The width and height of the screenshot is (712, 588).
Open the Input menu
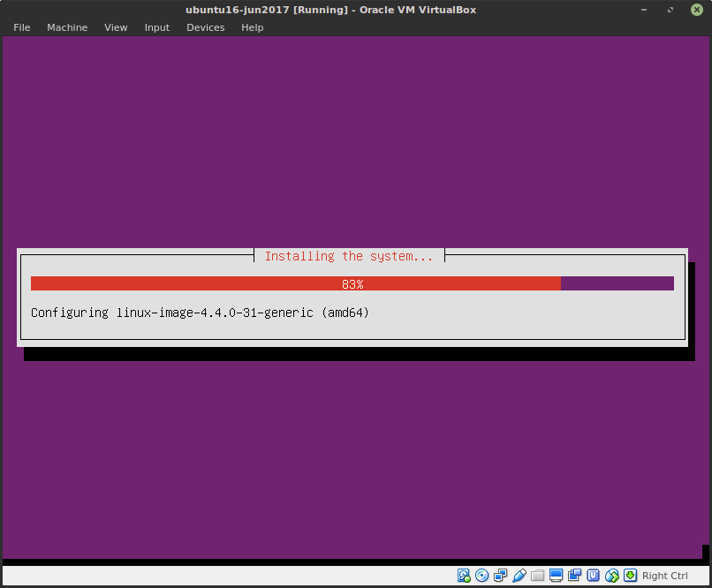pos(156,27)
